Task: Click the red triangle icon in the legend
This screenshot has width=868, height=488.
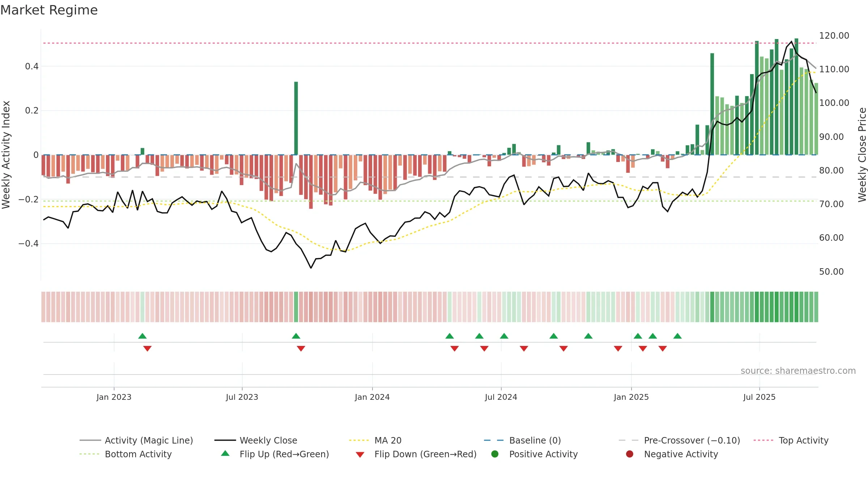Action: click(x=360, y=455)
